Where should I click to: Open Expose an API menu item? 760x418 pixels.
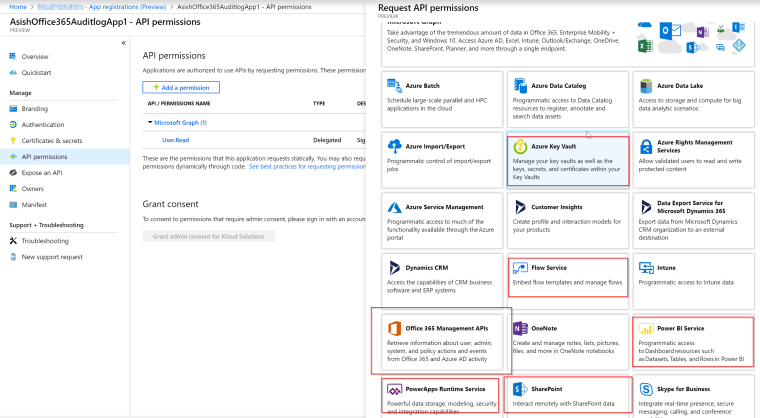[42, 173]
